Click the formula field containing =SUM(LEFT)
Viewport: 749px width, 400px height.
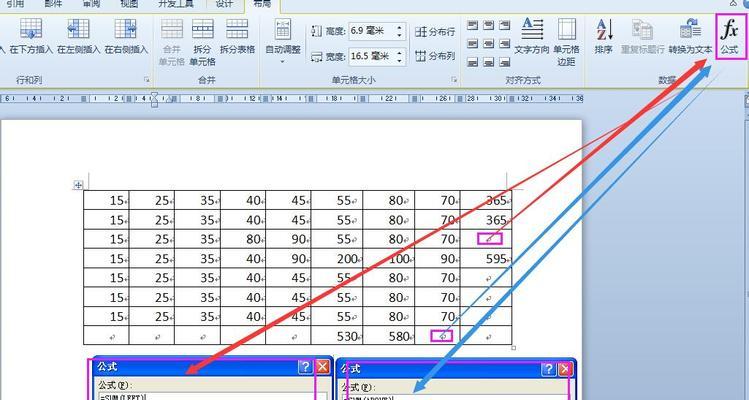[x=213, y=397]
